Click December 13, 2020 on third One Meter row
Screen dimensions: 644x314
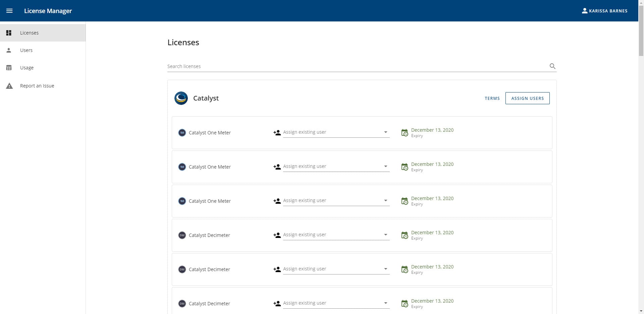click(x=432, y=198)
